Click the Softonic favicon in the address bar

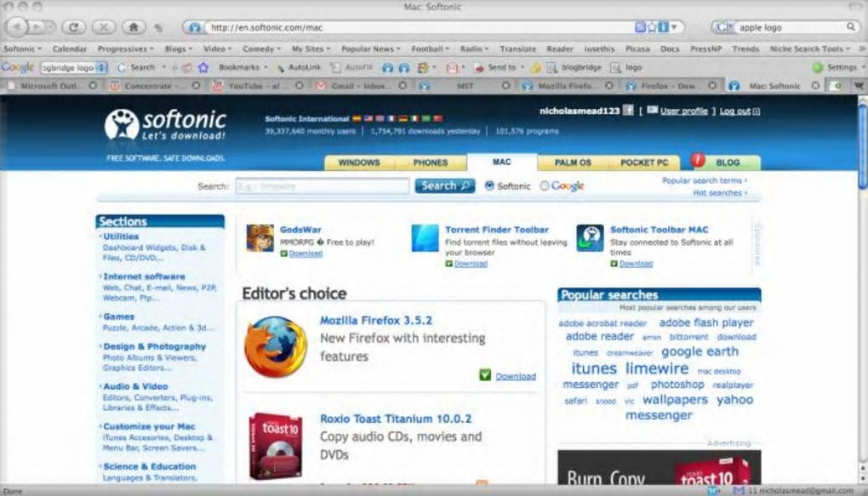(x=195, y=27)
